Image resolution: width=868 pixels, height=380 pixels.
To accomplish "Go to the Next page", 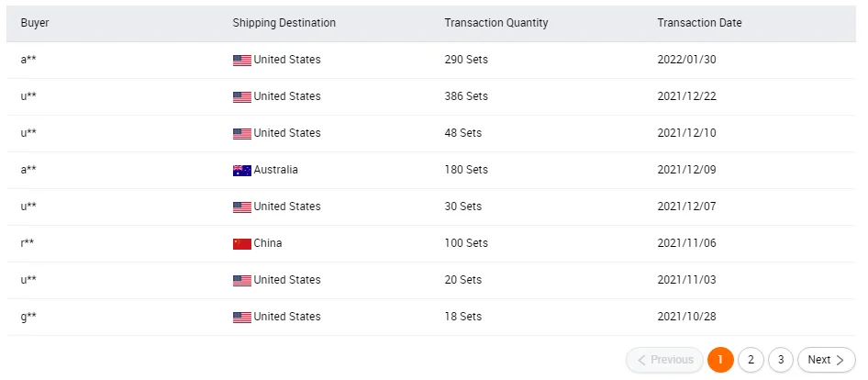I will point(826,360).
